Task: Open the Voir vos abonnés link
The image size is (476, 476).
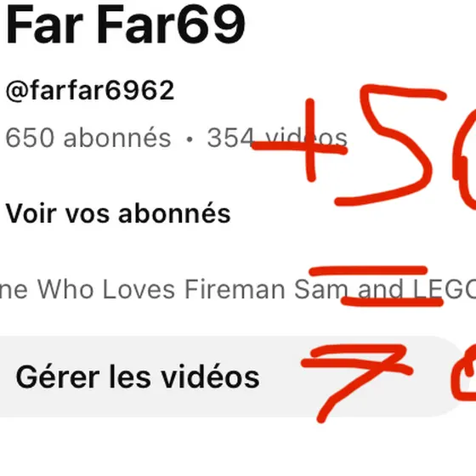Action: coord(118,213)
